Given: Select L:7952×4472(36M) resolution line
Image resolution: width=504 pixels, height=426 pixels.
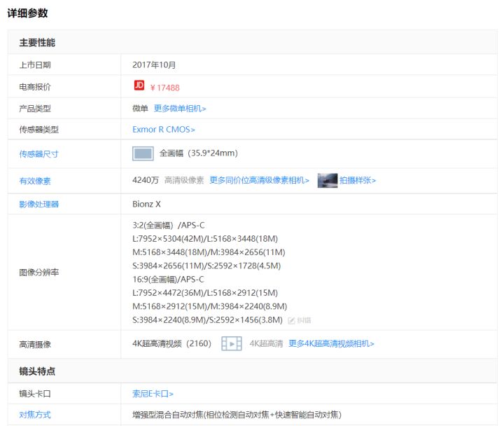Looking at the screenshot, I should tap(205, 293).
